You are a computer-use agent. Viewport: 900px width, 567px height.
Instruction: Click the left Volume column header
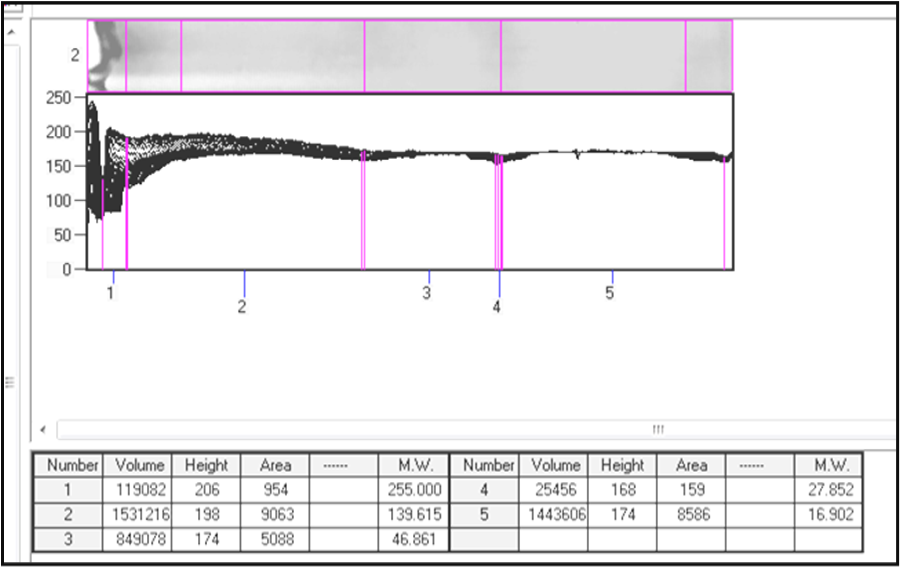coord(138,465)
